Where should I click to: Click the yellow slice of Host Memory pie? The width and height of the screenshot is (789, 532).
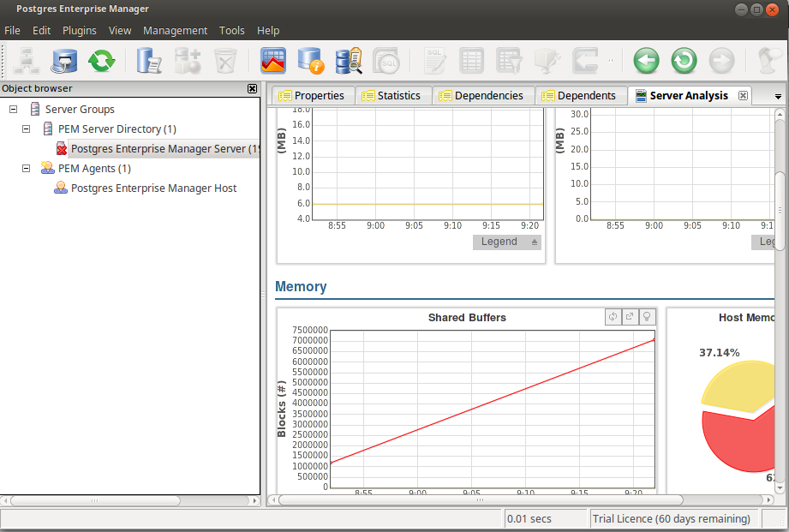point(738,385)
